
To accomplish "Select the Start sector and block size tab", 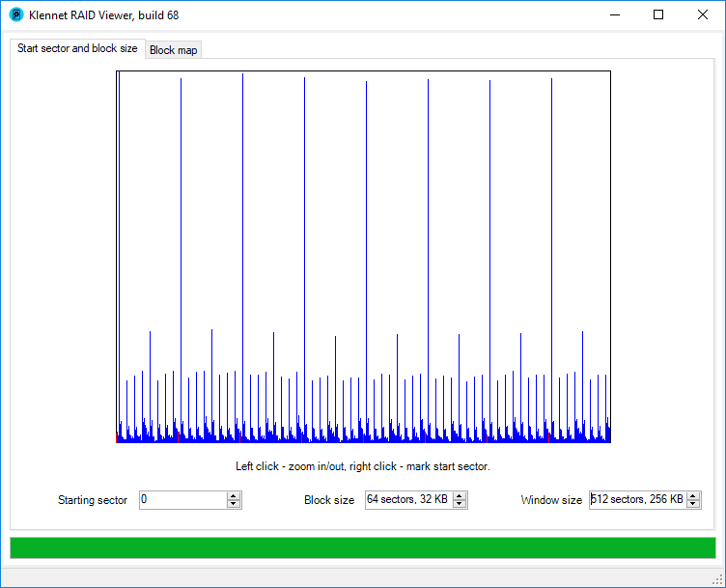I will click(x=77, y=48).
